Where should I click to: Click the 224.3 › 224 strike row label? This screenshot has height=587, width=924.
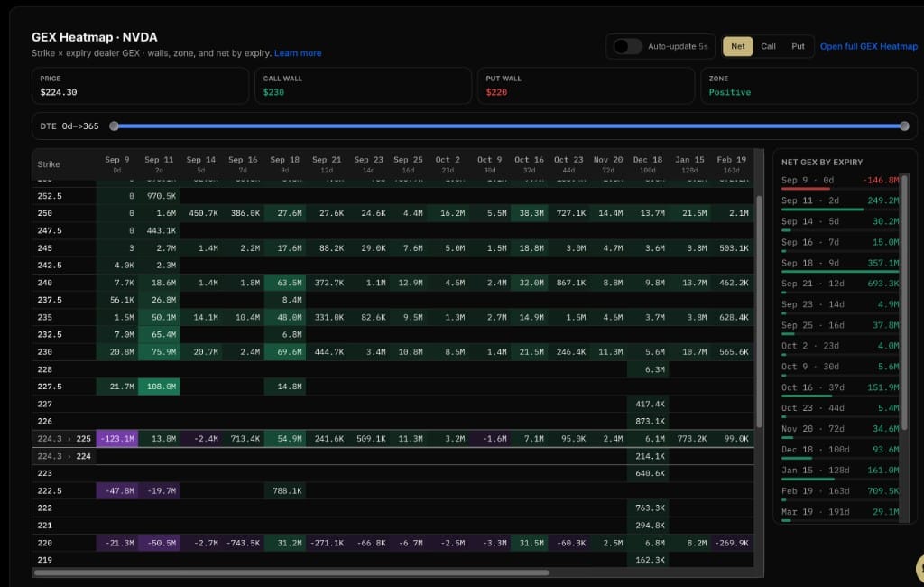(x=64, y=457)
